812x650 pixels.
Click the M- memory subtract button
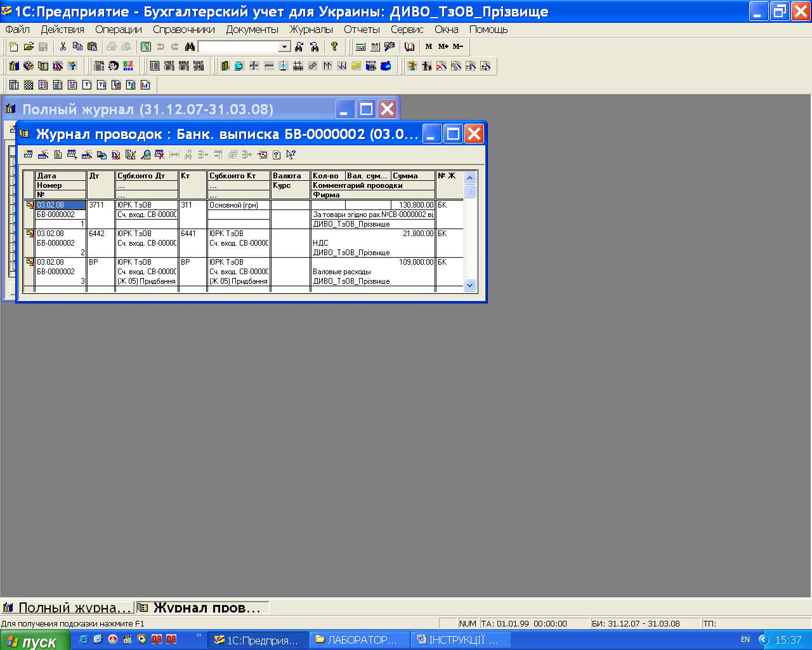458,46
